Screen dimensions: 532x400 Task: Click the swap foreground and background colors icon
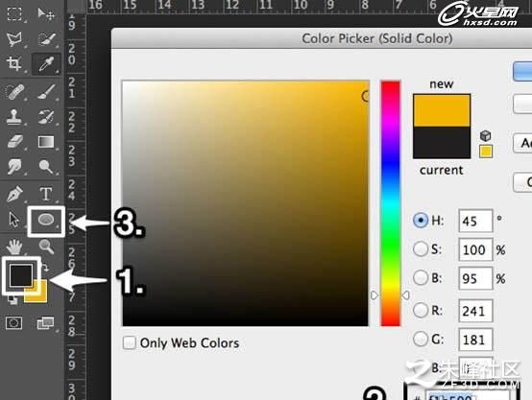click(x=45, y=269)
